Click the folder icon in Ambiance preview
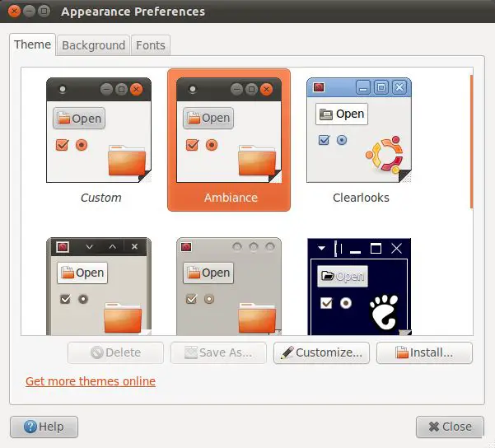This screenshot has width=495, height=448. [255, 160]
